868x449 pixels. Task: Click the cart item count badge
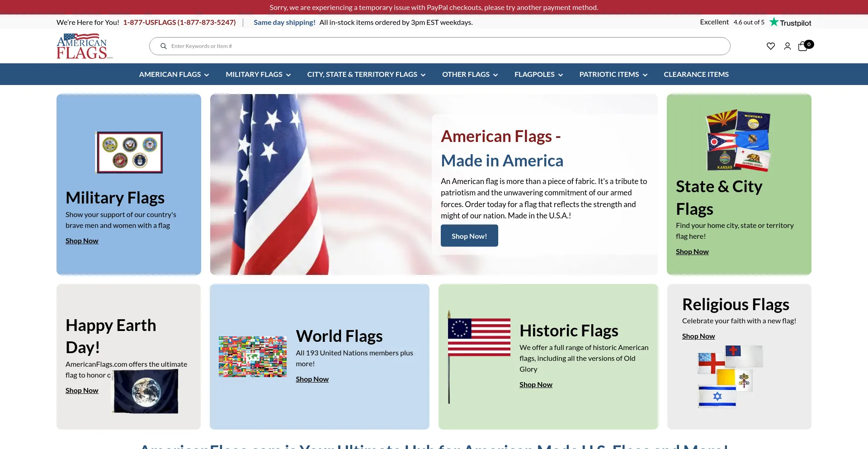click(x=809, y=44)
